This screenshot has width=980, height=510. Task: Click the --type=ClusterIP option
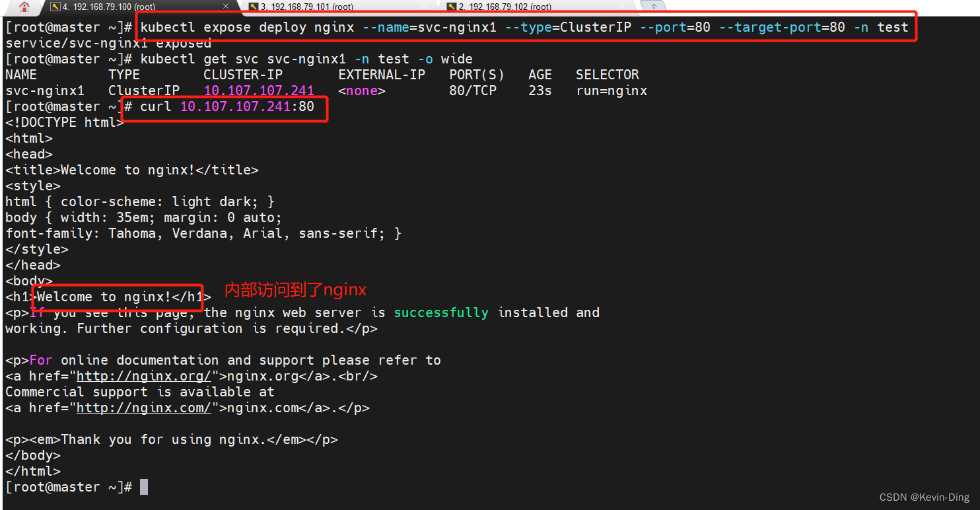[568, 27]
